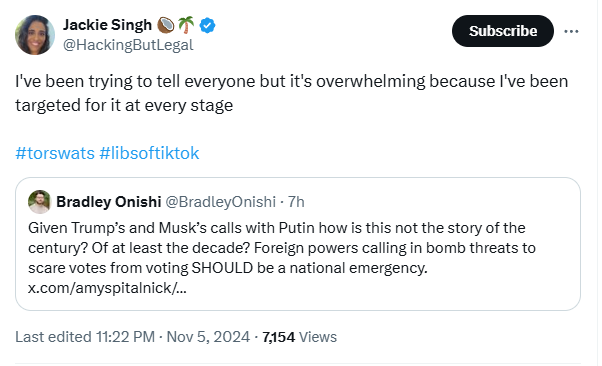Click the palm tree emoji in the display name

[x=186, y=25]
